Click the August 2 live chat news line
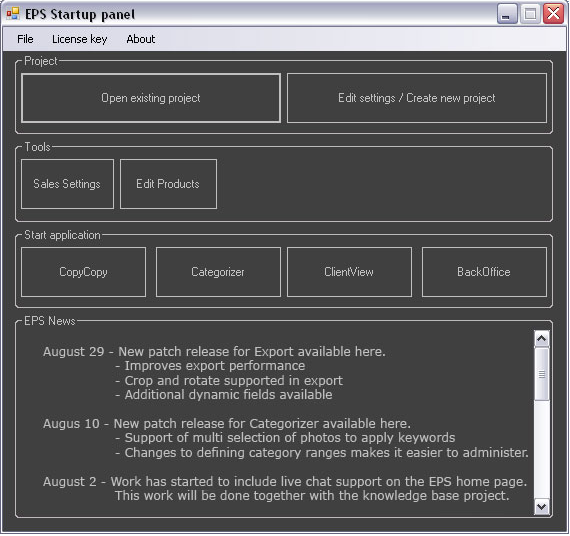The width and height of the screenshot is (570, 536). click(x=285, y=482)
